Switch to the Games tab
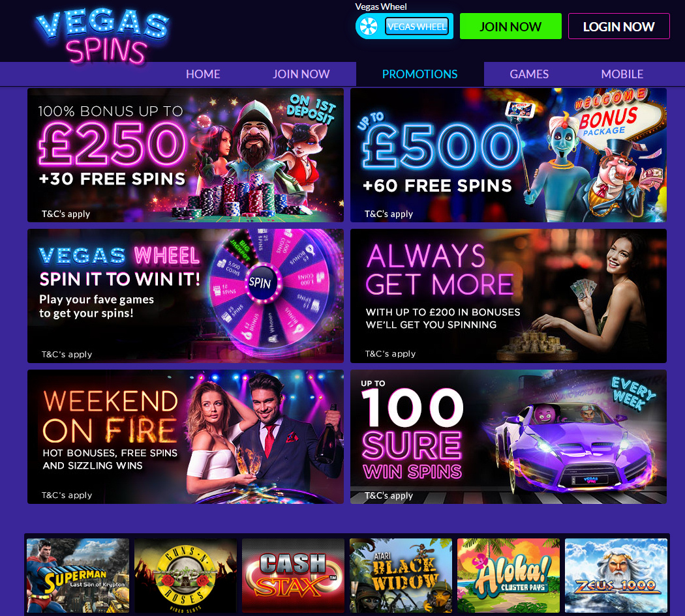 click(x=529, y=74)
